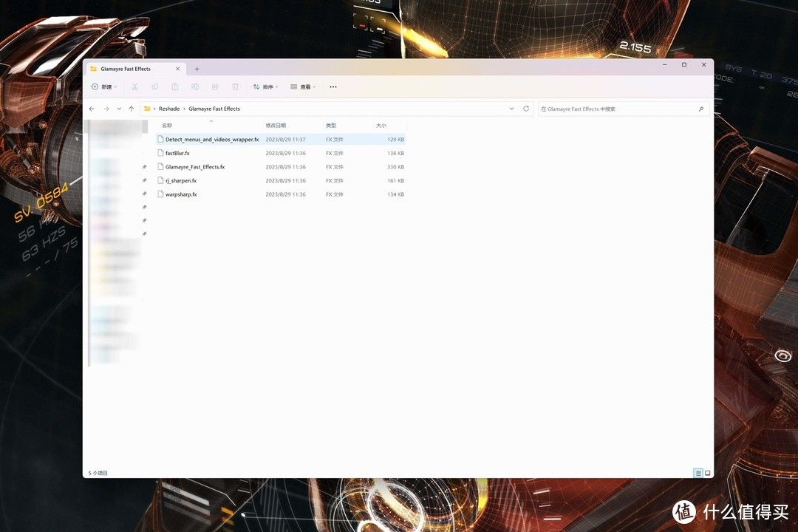
Task: Open the 查看 (View) dropdown
Action: (x=303, y=87)
